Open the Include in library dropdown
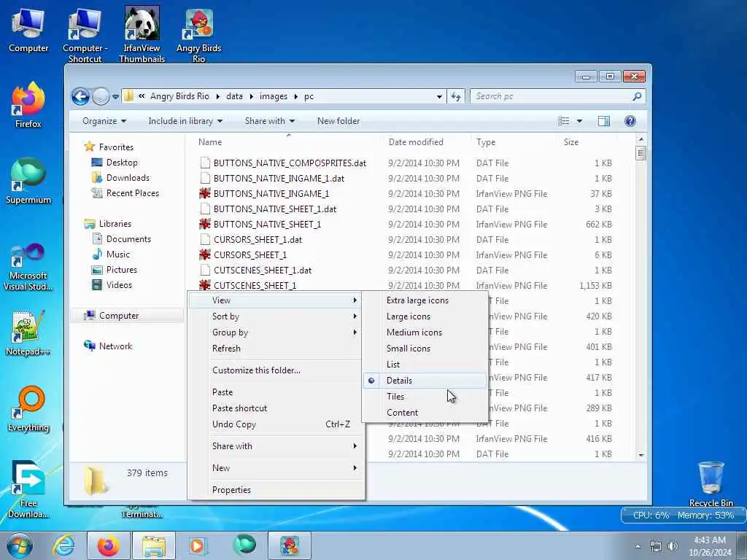The height and width of the screenshot is (560, 747). tap(185, 121)
